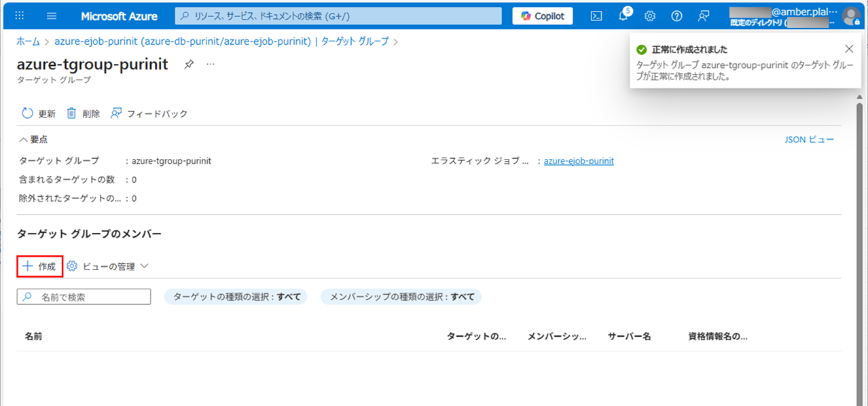Click 削除 to delete target group
The image size is (868, 406).
[83, 113]
